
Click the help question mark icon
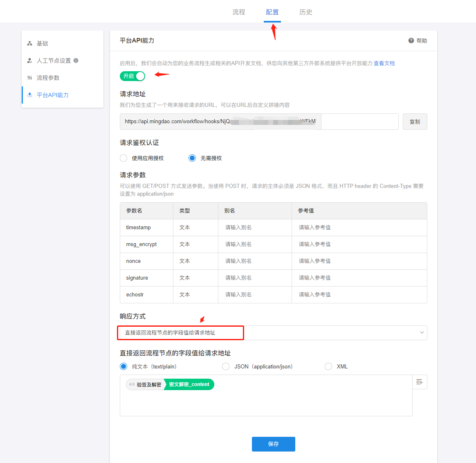coord(411,41)
